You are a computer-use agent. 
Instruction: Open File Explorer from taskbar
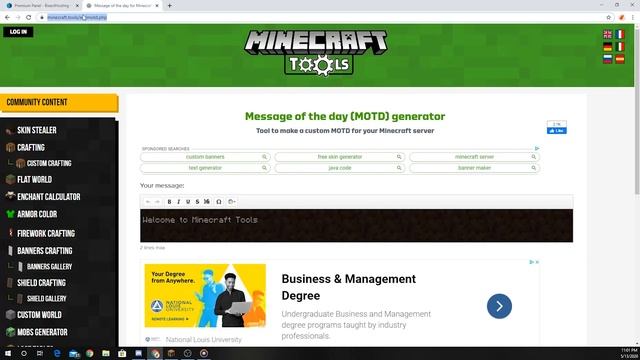pyautogui.click(x=106, y=353)
